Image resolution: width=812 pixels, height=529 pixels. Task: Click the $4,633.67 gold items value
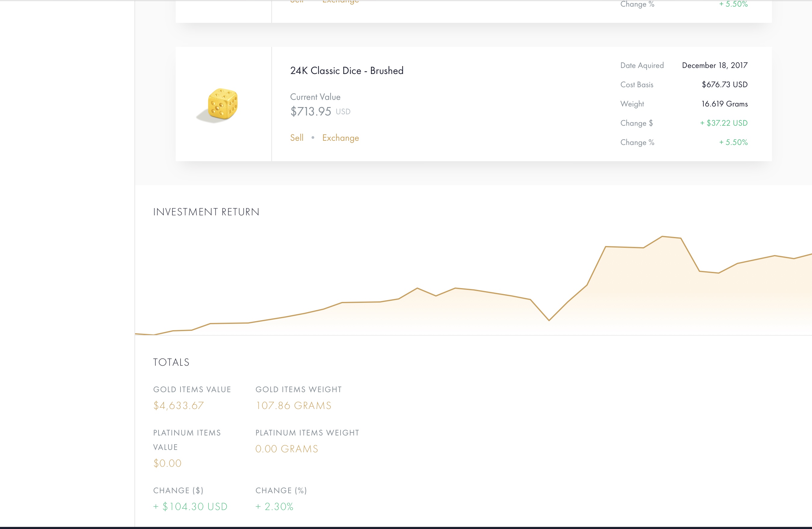click(x=178, y=405)
